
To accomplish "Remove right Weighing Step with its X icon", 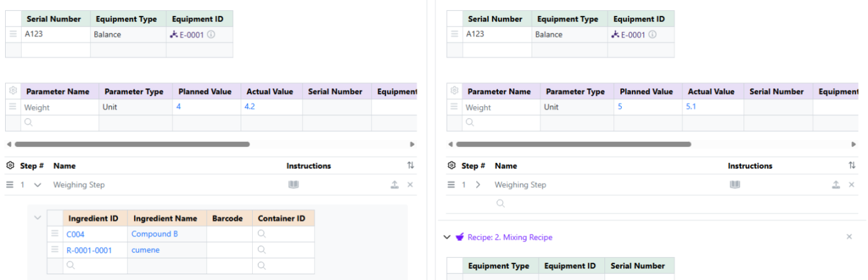I will click(851, 185).
